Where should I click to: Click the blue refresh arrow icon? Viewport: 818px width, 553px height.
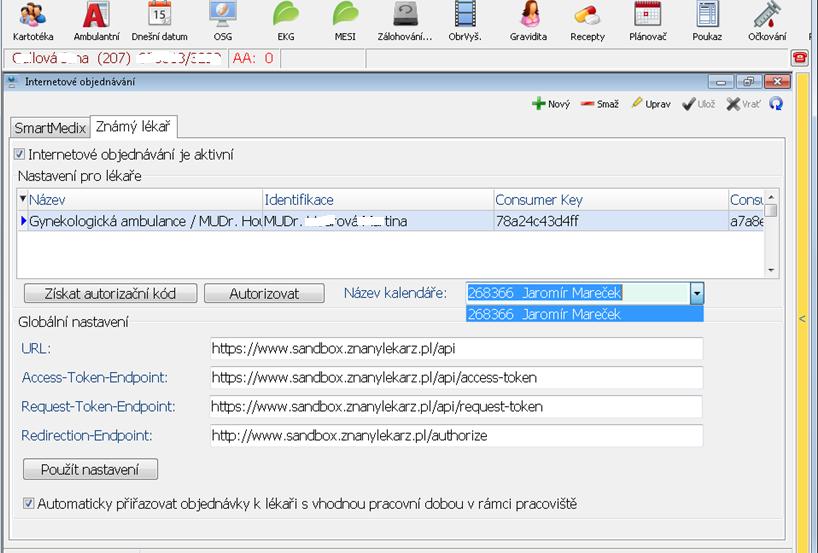[x=776, y=104]
